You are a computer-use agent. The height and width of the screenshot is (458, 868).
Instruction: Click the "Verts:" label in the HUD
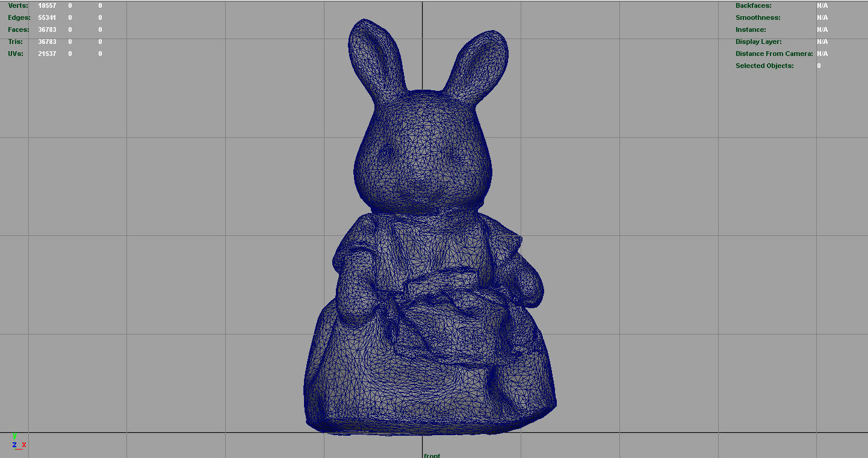[18, 5]
